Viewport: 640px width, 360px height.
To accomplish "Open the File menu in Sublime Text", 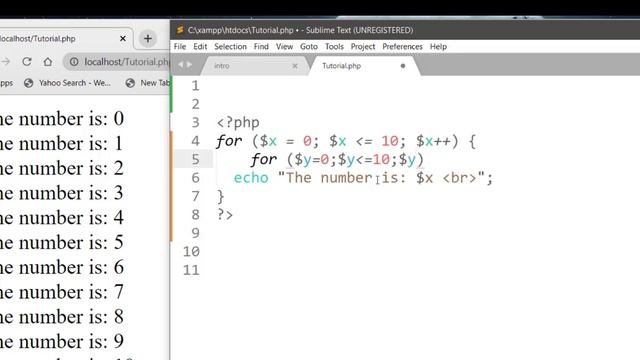I will (x=180, y=47).
